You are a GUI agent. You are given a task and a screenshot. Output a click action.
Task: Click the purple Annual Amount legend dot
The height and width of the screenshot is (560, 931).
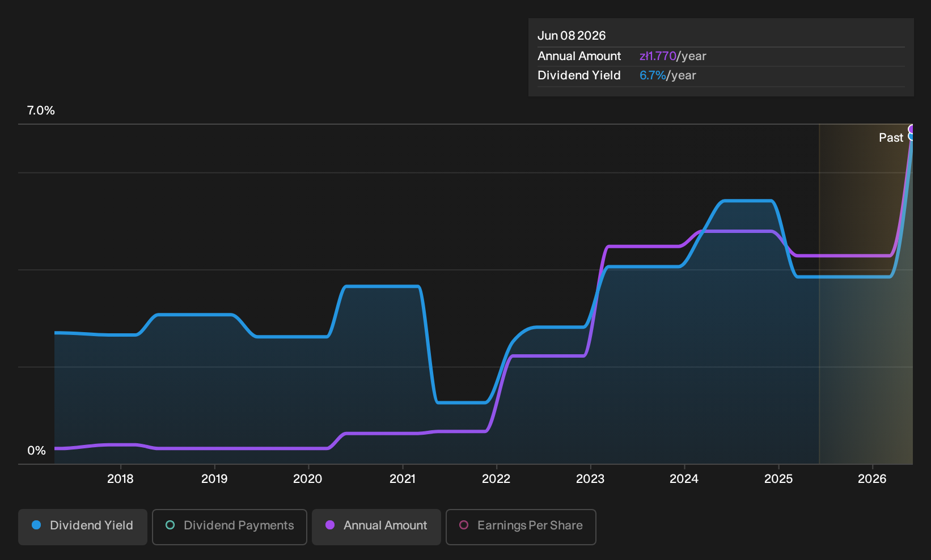[x=330, y=525]
